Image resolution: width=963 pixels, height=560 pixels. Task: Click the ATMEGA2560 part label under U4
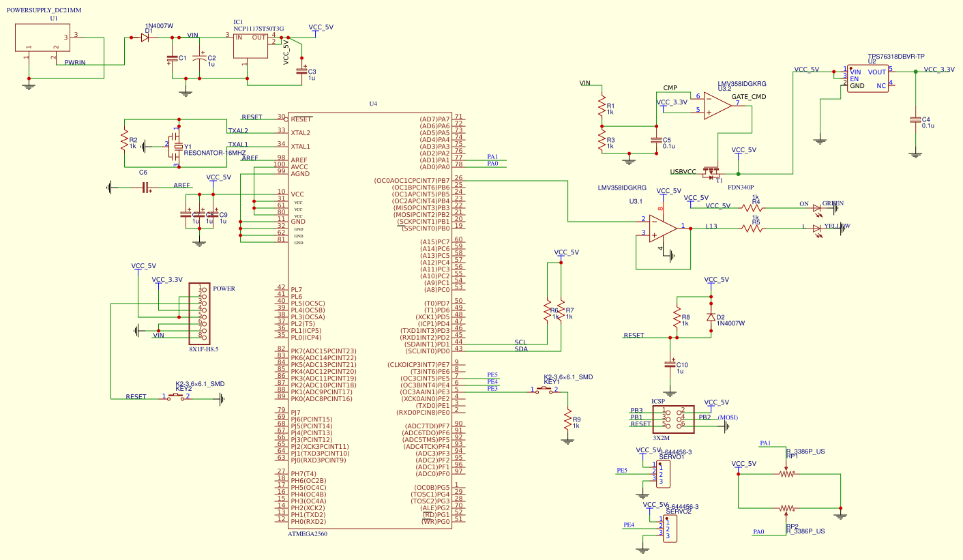[x=308, y=534]
